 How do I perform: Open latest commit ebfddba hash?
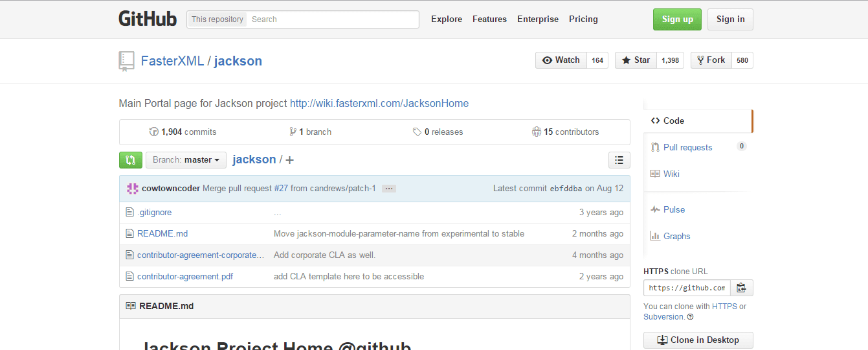566,189
